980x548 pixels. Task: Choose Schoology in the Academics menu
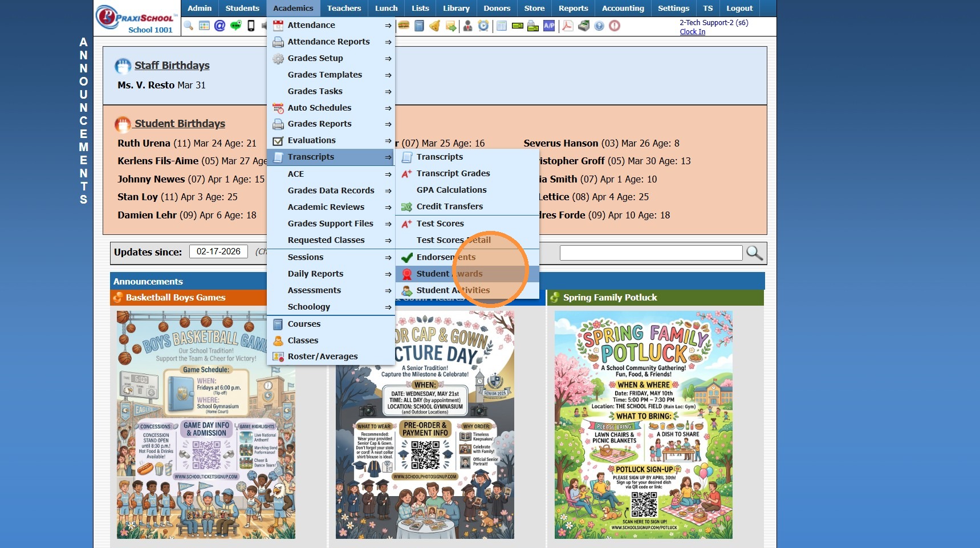(331, 307)
